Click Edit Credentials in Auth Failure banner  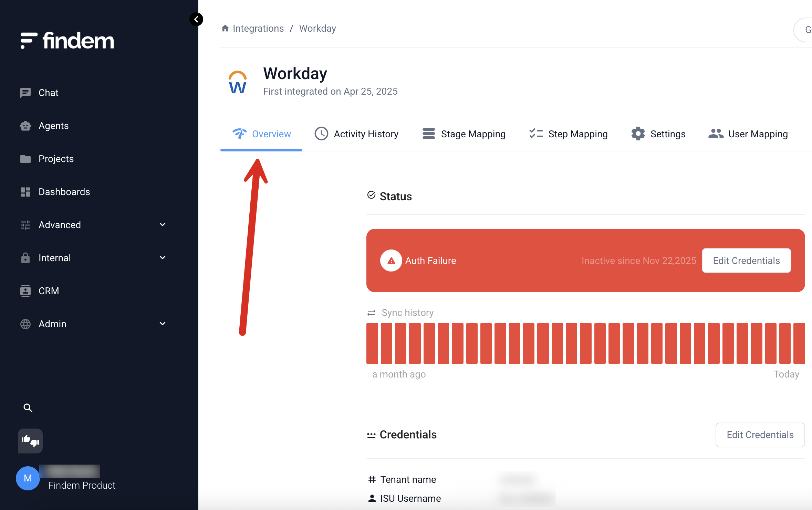(747, 261)
